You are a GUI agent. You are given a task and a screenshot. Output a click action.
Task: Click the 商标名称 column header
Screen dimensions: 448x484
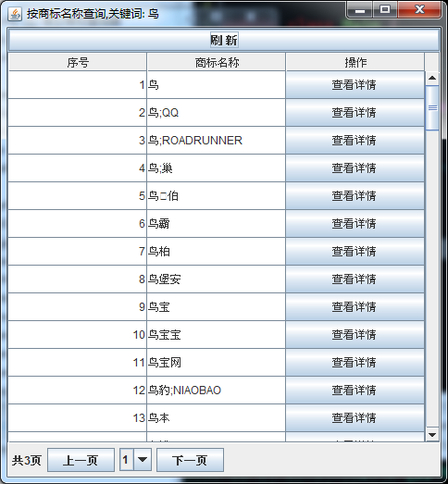coord(217,62)
